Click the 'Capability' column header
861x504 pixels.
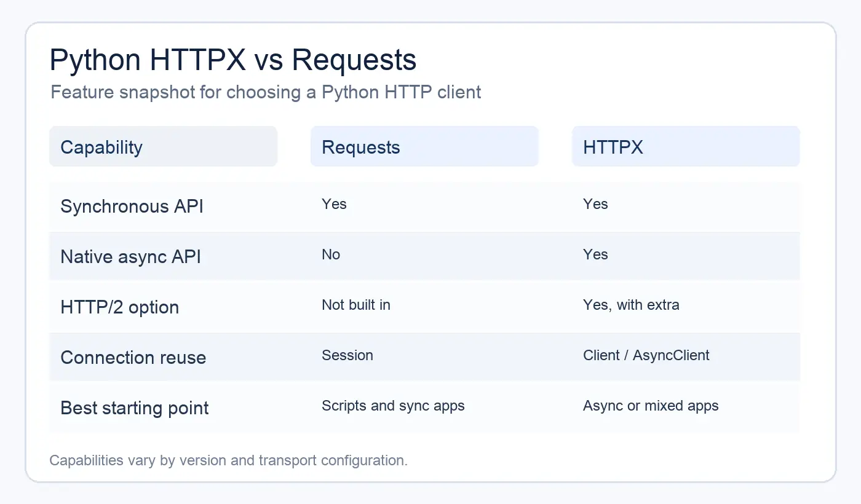click(163, 146)
